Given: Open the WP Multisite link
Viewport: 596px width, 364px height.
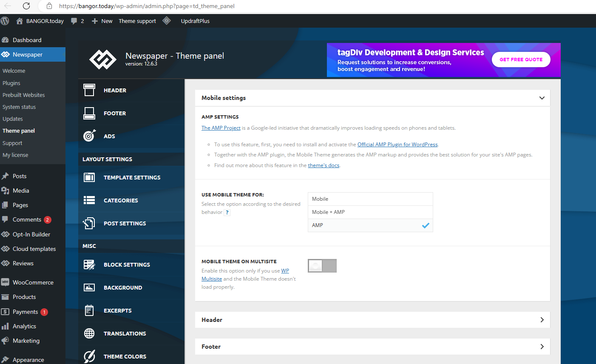Looking at the screenshot, I should pos(285,271).
